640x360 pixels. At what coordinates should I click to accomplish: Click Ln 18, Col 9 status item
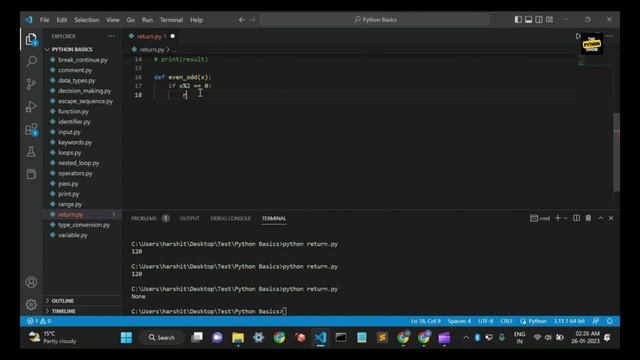(x=425, y=321)
